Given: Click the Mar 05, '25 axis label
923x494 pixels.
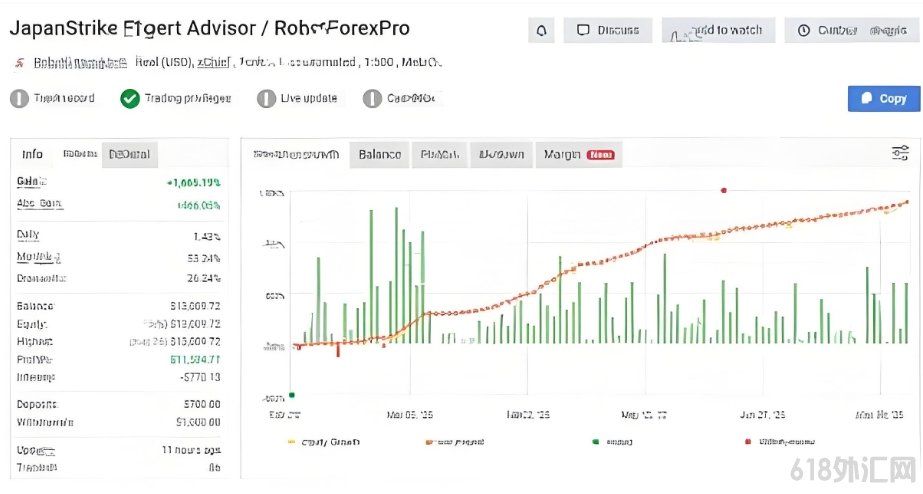Looking at the screenshot, I should click(x=410, y=415).
